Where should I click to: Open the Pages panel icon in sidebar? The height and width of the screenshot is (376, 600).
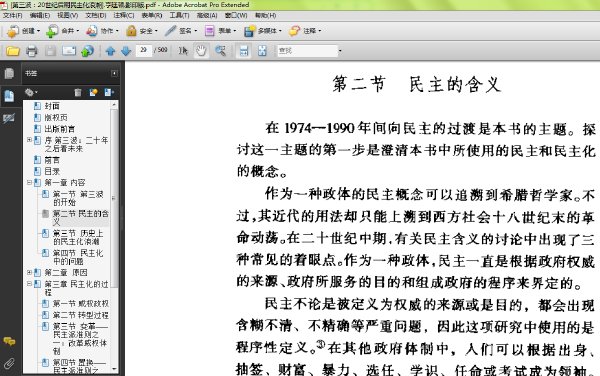(x=9, y=73)
